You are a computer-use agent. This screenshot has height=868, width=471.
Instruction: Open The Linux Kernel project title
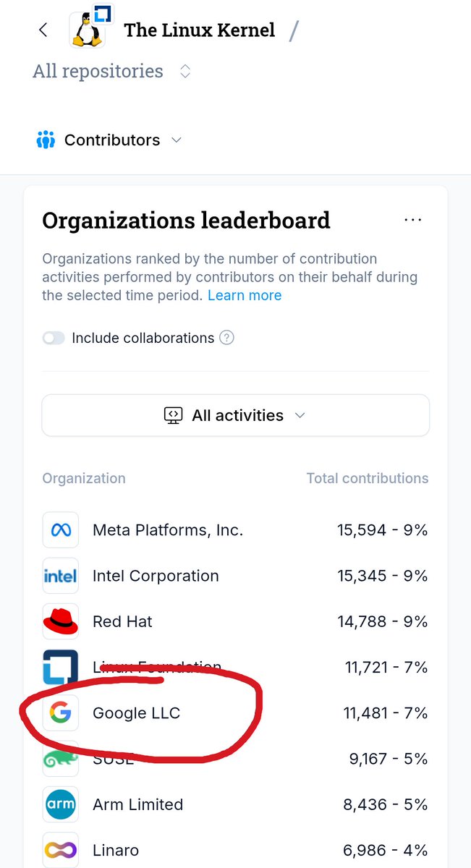point(200,30)
